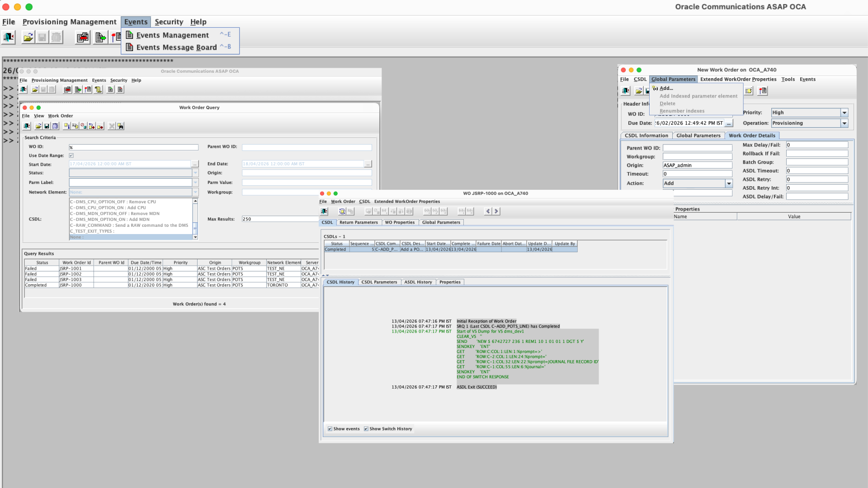Click the Network Element column header
The width and height of the screenshot is (868, 488).
click(284, 263)
